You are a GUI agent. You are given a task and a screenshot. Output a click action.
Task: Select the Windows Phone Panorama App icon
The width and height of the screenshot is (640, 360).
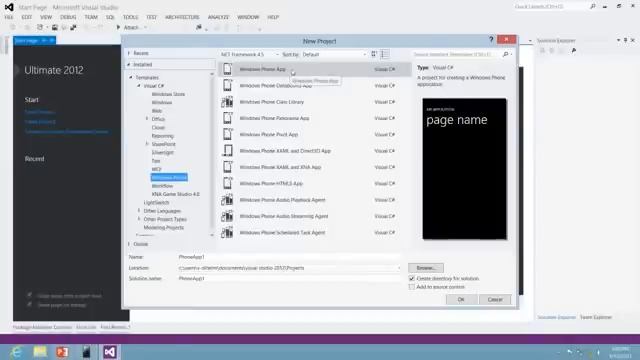pyautogui.click(x=227, y=118)
